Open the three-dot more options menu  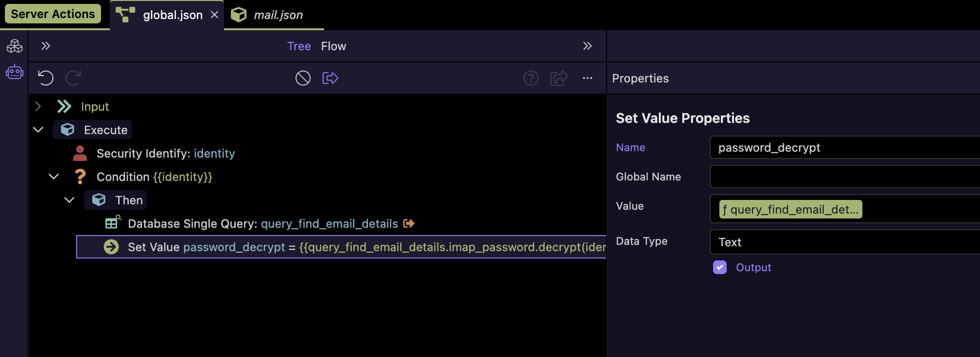click(x=587, y=78)
